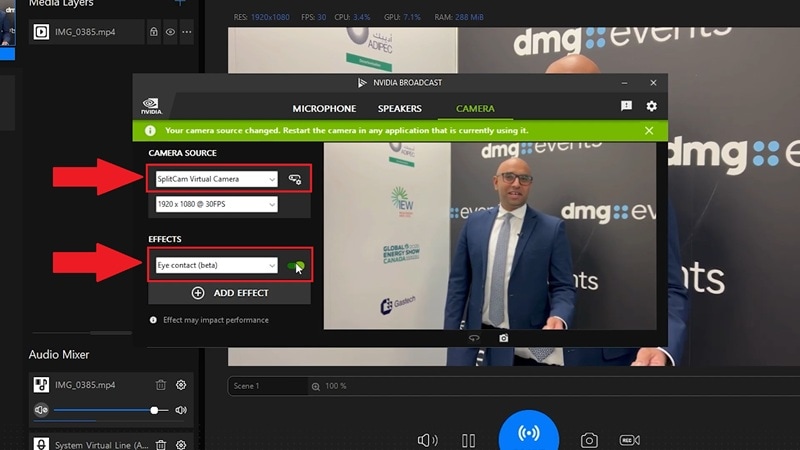
Task: Open camera settings icon next to SplitCam source
Action: pos(295,179)
